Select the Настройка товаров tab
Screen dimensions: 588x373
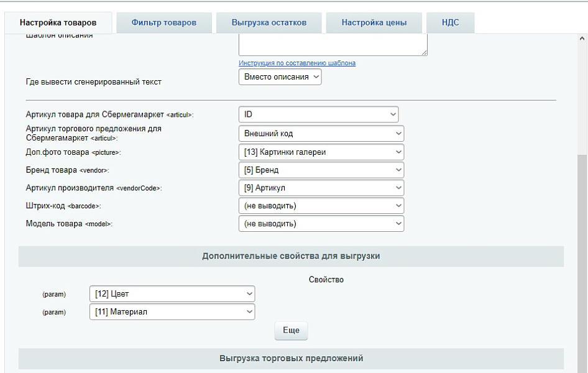coord(58,22)
